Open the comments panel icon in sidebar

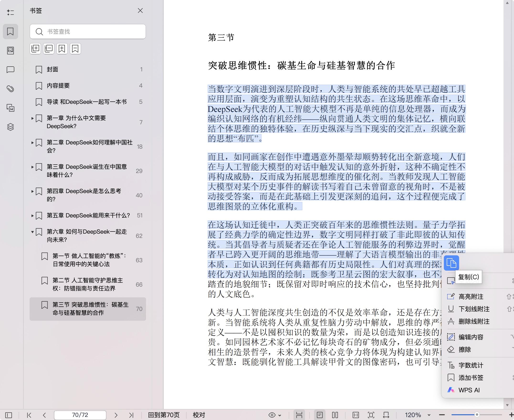pyautogui.click(x=10, y=70)
